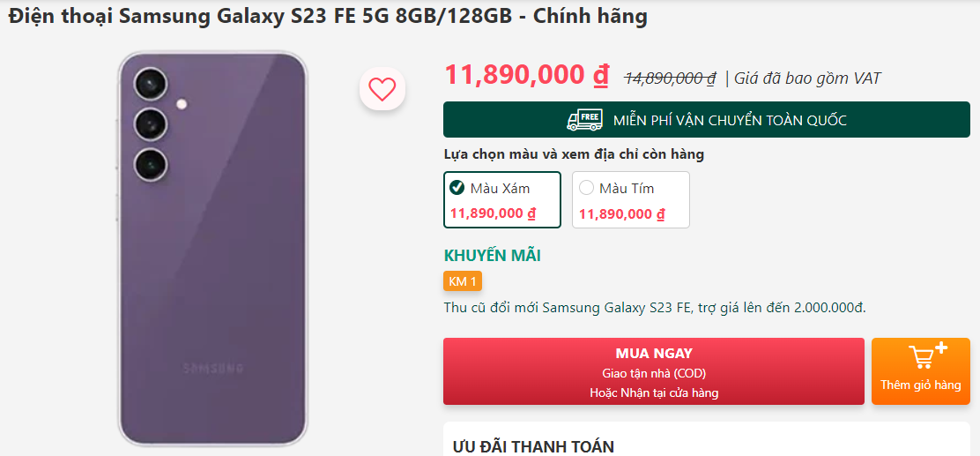The height and width of the screenshot is (456, 980).
Task: Click the Miễn phí vận chuyển toàn quốc banner
Action: (706, 119)
